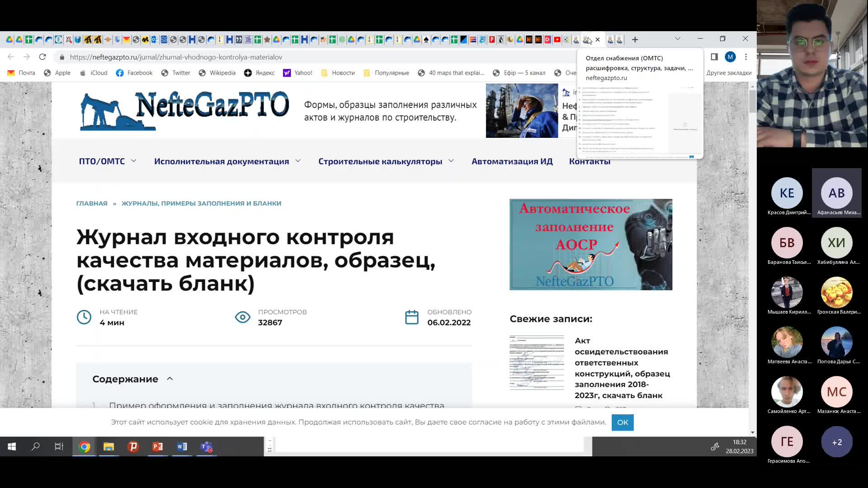Expand Исполнительная документация menu

tap(227, 161)
